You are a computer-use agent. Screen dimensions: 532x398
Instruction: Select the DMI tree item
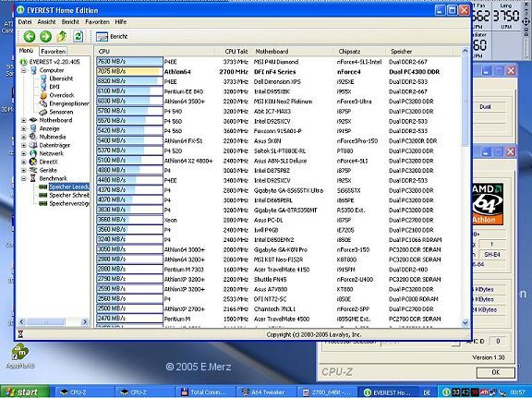(x=54, y=87)
